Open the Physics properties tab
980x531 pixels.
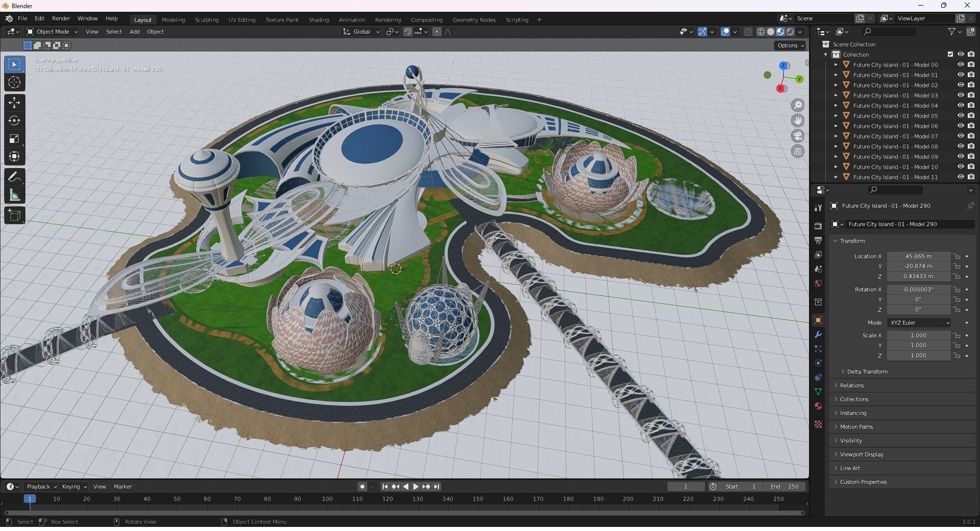pyautogui.click(x=818, y=363)
